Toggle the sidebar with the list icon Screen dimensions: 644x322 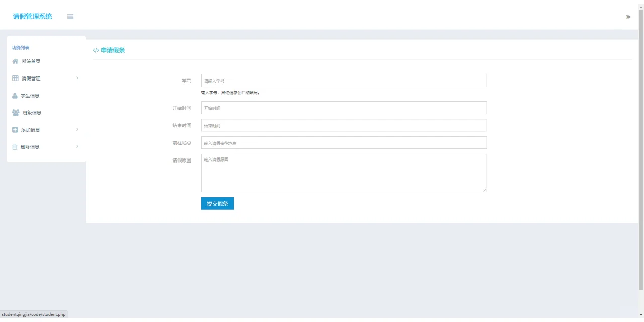click(70, 17)
